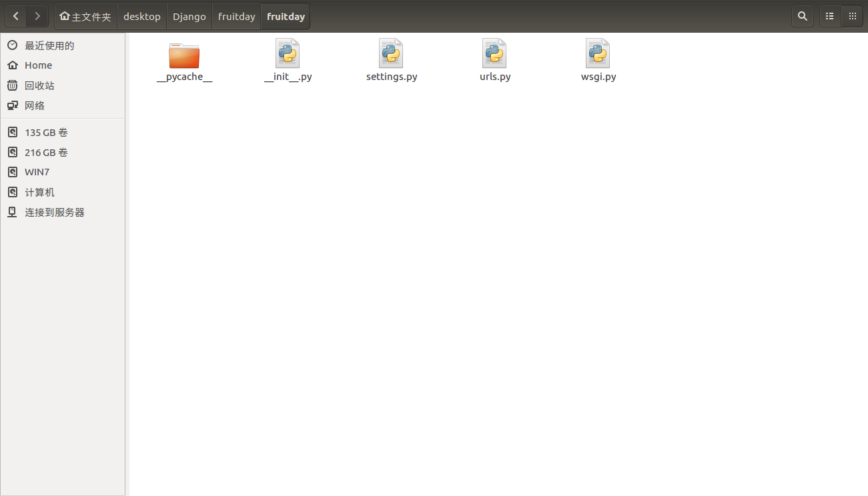868x496 pixels.
Task: Click the network icon beside 网络
Action: [12, 105]
